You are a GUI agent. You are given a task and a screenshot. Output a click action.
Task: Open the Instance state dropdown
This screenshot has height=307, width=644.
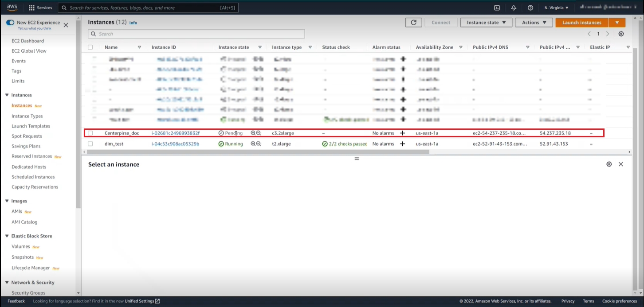tap(486, 23)
